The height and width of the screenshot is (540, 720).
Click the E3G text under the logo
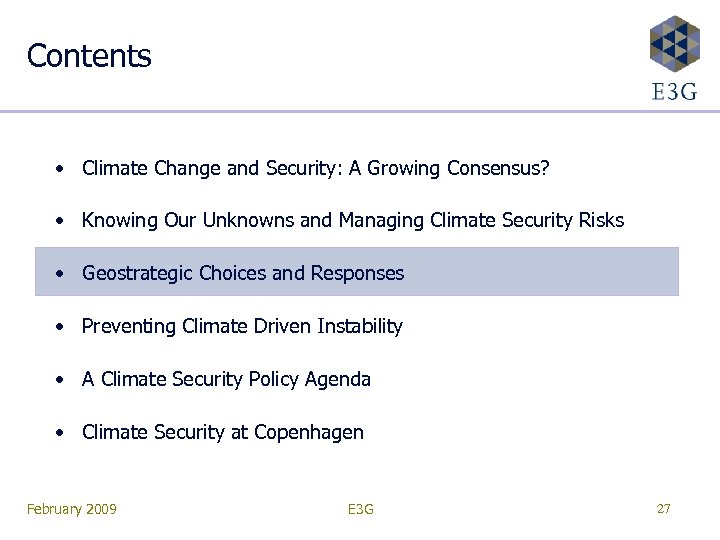point(674,91)
